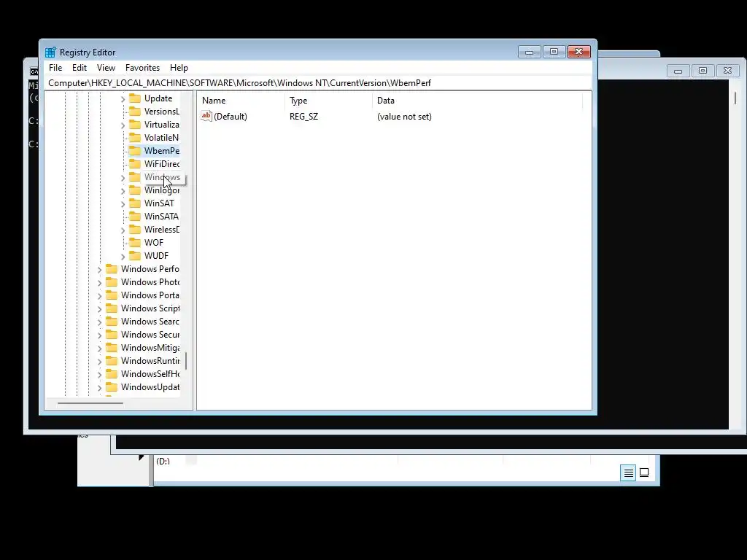Expand the Windows Secur key
747x560 pixels.
[x=99, y=335]
